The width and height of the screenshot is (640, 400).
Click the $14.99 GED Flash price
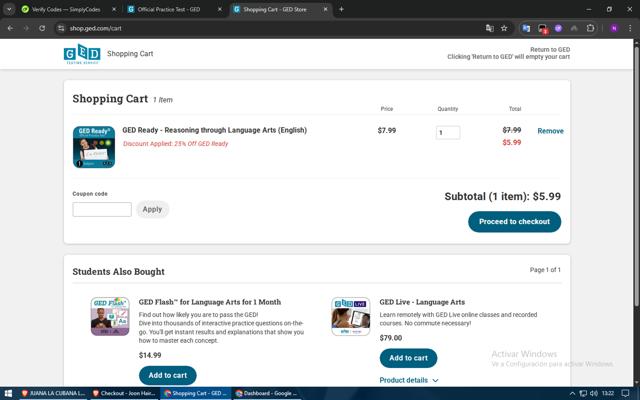click(150, 355)
